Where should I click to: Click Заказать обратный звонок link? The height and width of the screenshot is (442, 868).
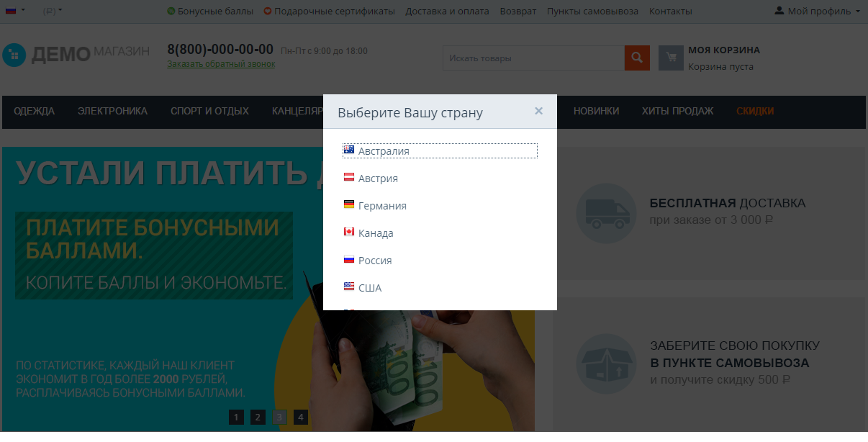click(221, 64)
